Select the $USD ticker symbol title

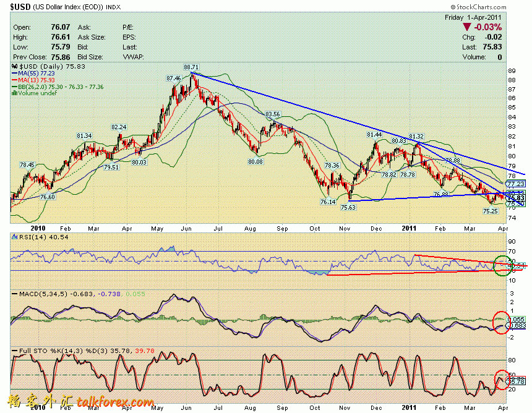click(20, 7)
